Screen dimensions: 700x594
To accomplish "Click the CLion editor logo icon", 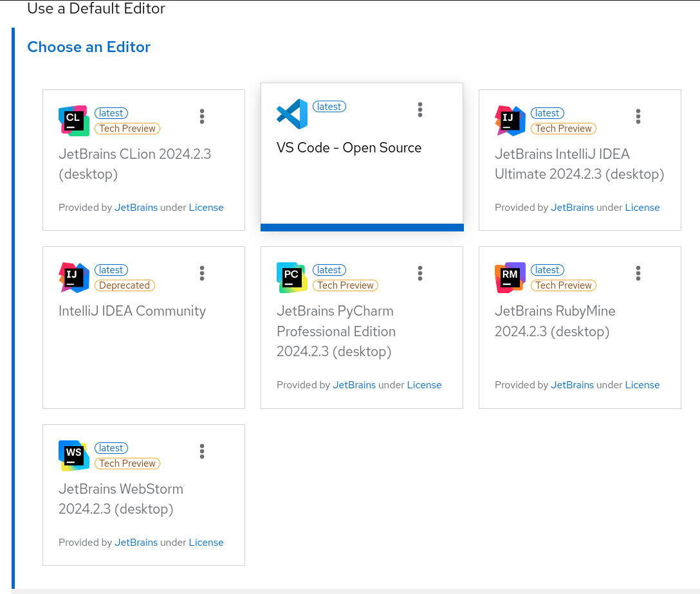I will [x=74, y=121].
